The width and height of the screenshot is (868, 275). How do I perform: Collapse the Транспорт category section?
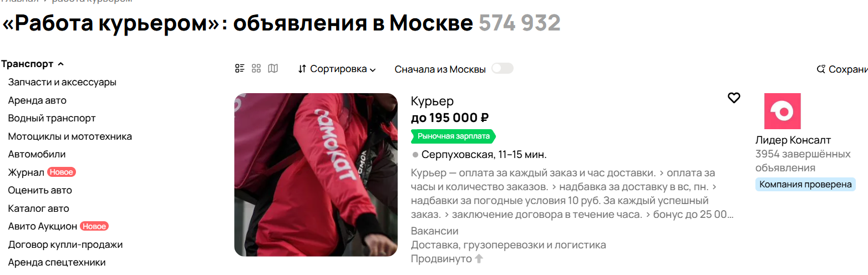click(x=33, y=64)
